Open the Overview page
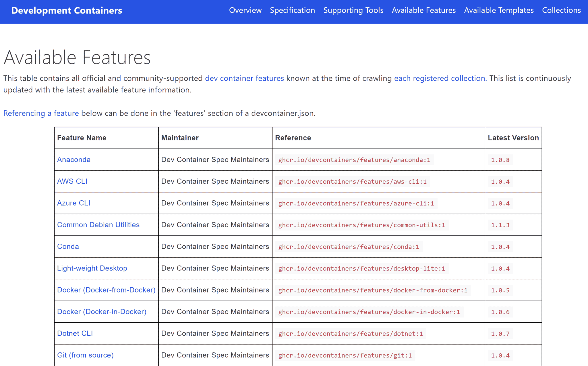Screen dimensions: 588x366 click(245, 10)
